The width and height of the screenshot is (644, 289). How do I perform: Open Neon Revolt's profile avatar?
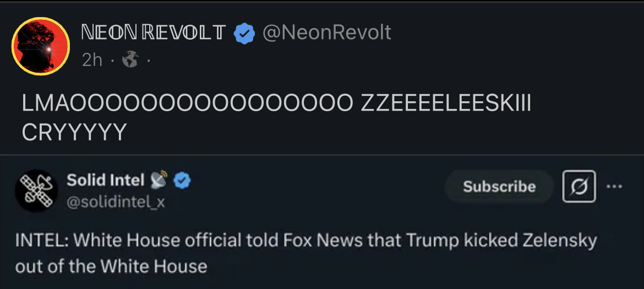point(40,46)
